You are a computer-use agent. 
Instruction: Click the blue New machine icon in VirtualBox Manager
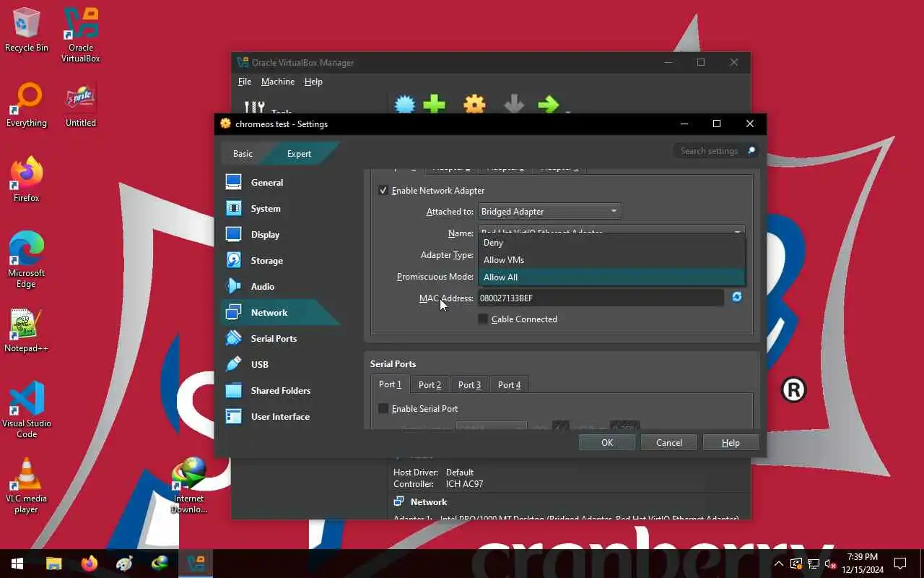(x=405, y=105)
